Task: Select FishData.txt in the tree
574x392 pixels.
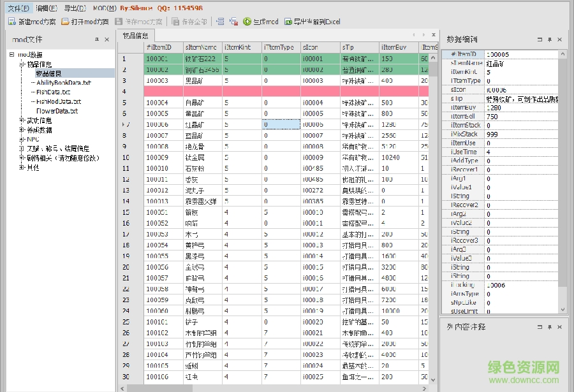Action: pos(52,92)
